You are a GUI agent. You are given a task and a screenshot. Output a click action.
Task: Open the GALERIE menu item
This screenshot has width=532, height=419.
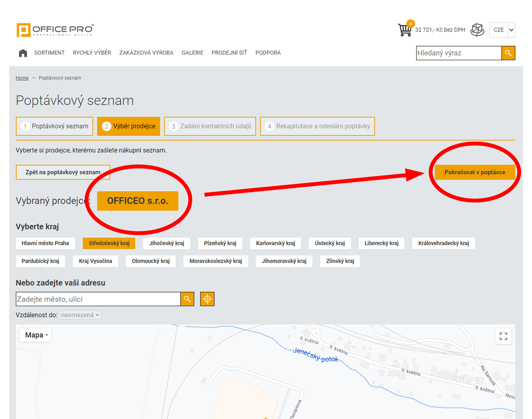point(193,53)
